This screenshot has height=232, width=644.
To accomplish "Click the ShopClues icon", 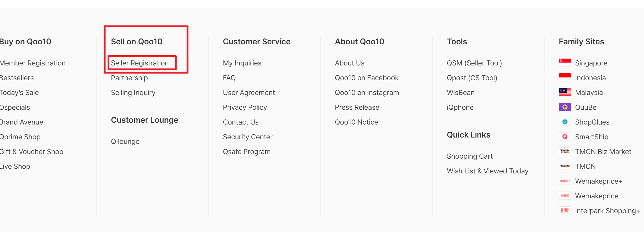I will tap(565, 122).
